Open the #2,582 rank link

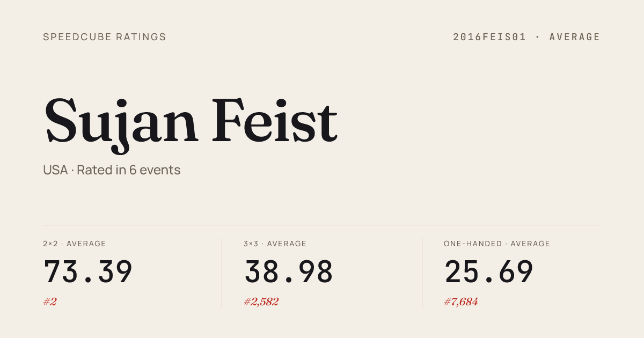click(261, 302)
